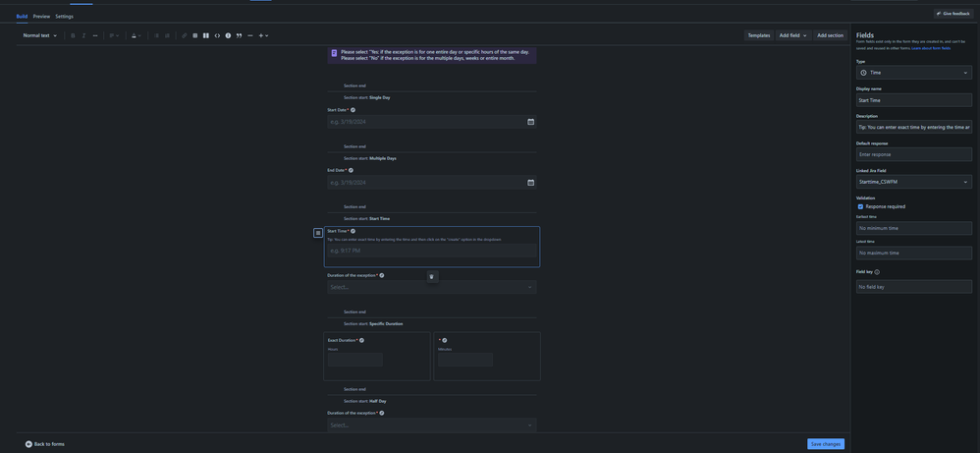The height and width of the screenshot is (453, 980).
Task: Insert a table using the toolbar icon
Action: point(194,35)
